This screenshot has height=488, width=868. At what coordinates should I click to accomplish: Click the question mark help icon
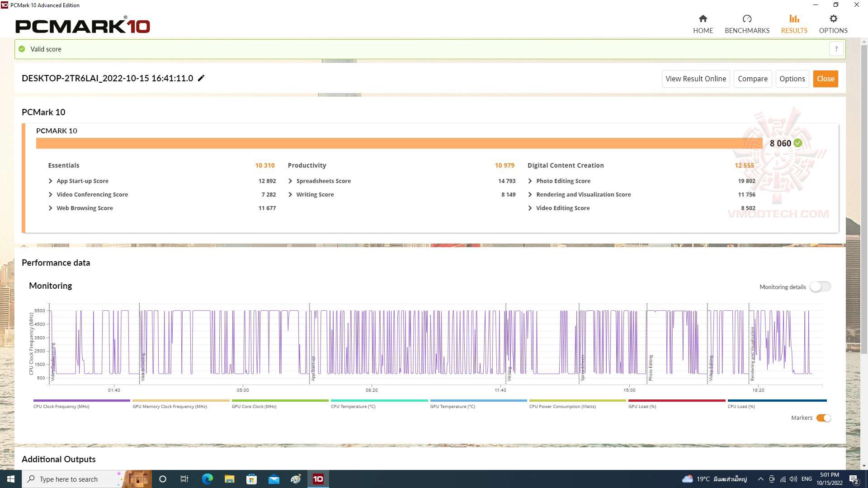tap(836, 49)
